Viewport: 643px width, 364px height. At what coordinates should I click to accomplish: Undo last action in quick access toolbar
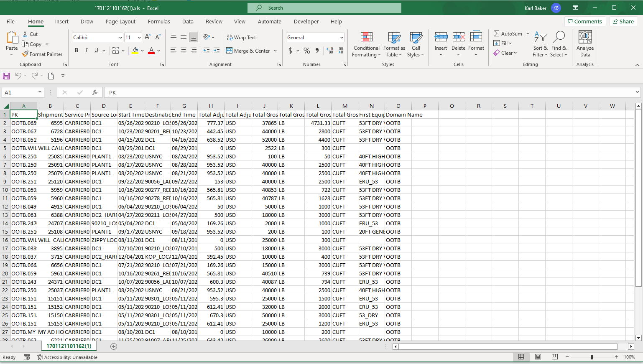[18, 76]
